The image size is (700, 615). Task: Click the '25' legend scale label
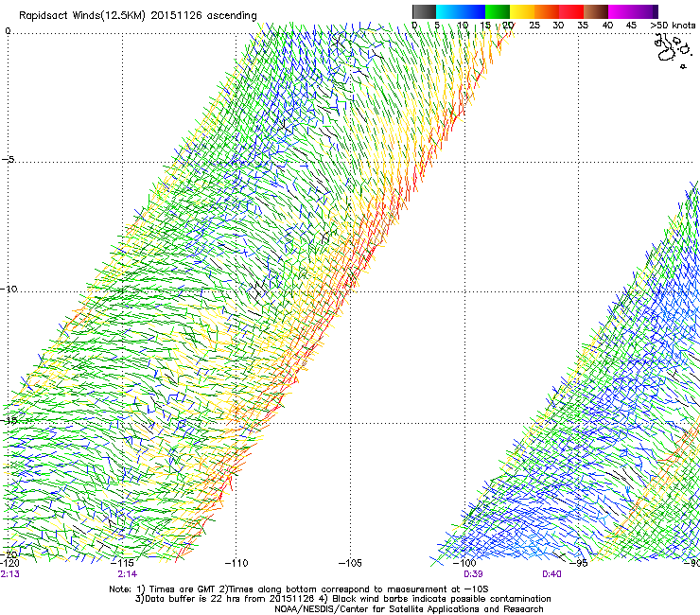534,26
